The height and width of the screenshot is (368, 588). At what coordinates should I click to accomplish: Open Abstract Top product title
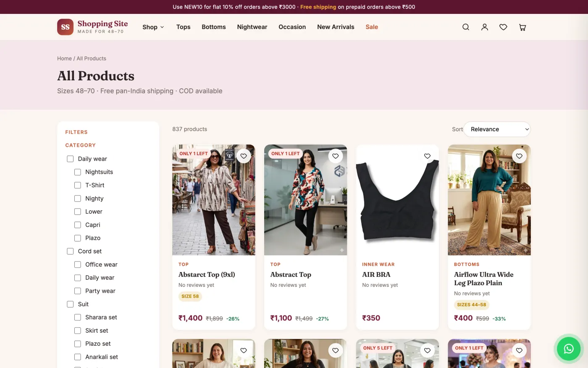(x=291, y=275)
